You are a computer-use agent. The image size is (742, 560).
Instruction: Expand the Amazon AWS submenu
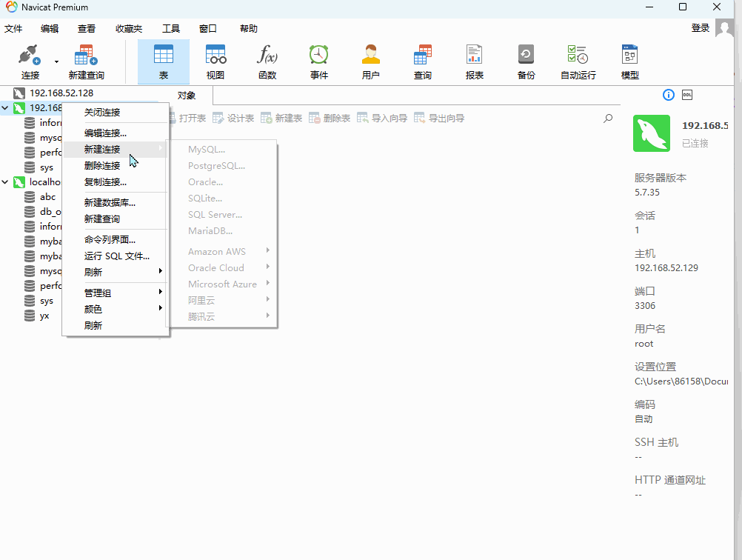[224, 252]
